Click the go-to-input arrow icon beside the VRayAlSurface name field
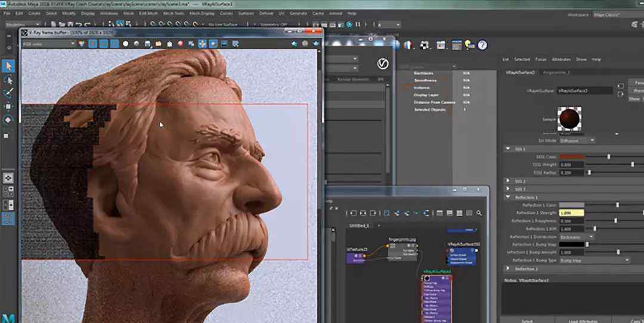The width and height of the screenshot is (644, 323). pyautogui.click(x=620, y=87)
